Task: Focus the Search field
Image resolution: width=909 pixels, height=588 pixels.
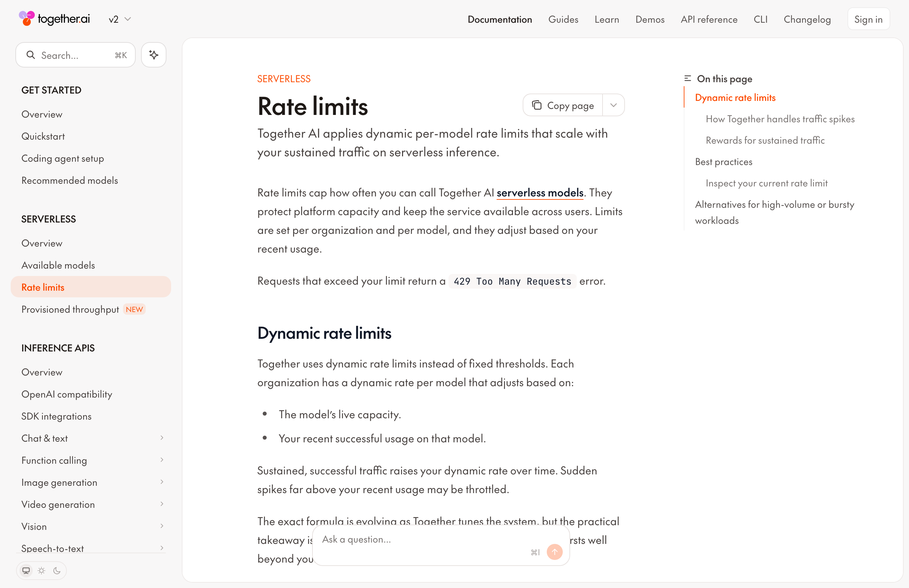Action: (75, 55)
